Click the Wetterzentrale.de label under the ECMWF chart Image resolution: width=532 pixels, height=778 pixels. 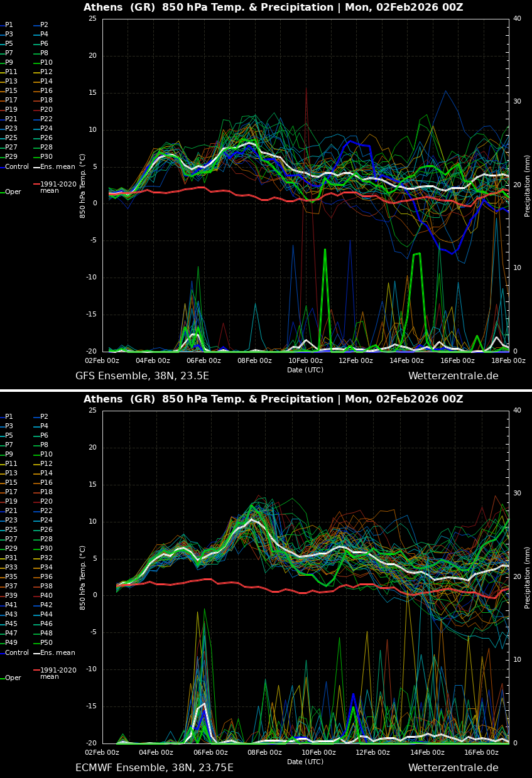point(453,768)
